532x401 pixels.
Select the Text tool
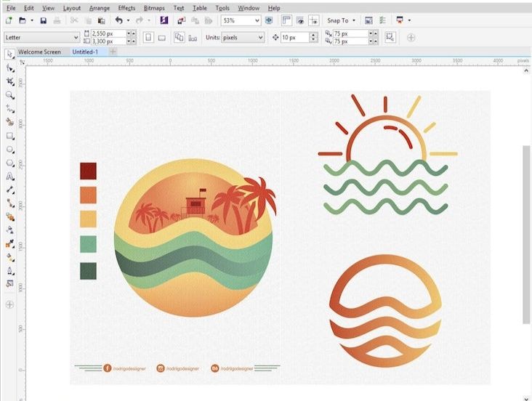point(10,177)
